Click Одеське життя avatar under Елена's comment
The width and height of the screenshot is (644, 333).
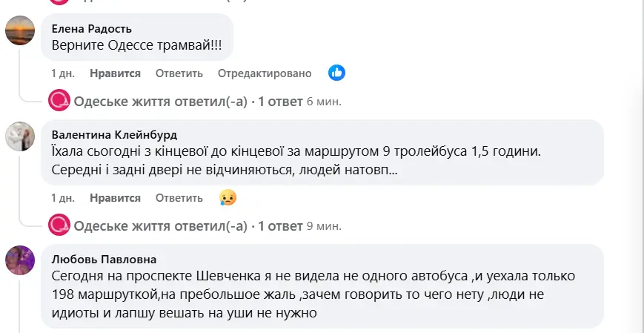pos(59,100)
